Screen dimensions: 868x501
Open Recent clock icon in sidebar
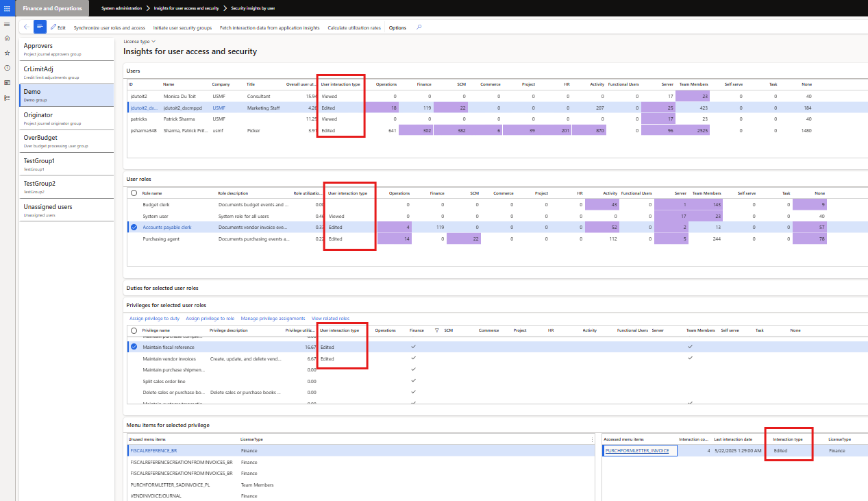(x=7, y=68)
